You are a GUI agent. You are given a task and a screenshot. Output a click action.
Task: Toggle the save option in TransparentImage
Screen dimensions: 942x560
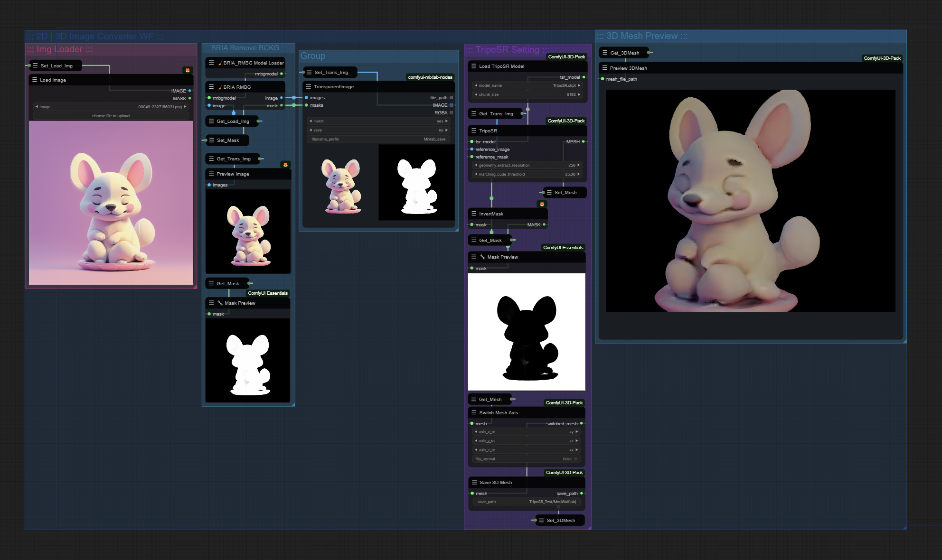(x=378, y=130)
